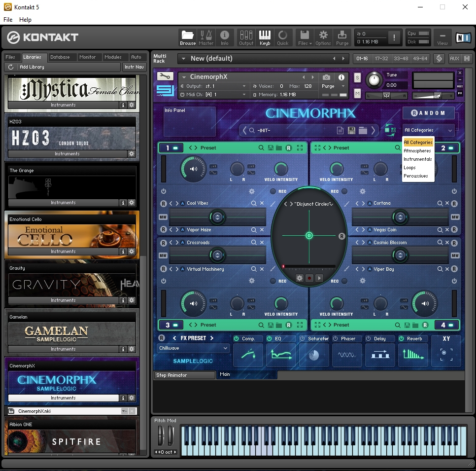
Task: Enable the Saturator power switch
Action: (x=303, y=338)
